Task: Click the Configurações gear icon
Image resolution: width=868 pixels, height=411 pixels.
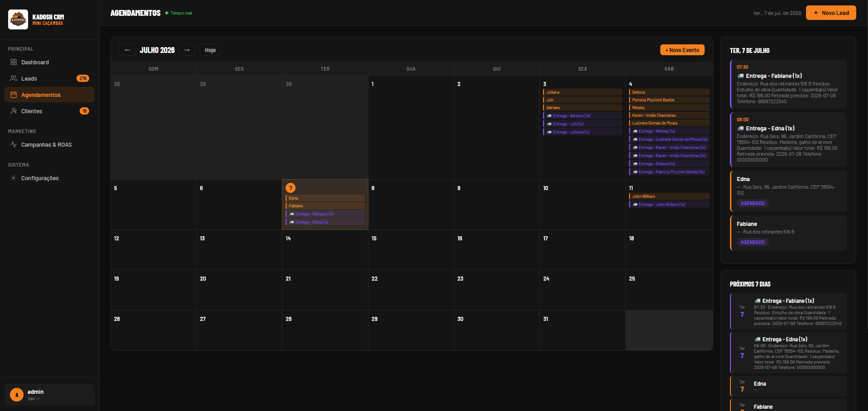Action: 14,178
